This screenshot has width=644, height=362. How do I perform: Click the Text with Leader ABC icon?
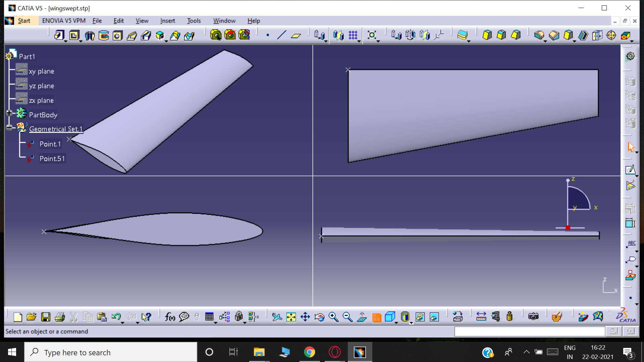pyautogui.click(x=631, y=244)
